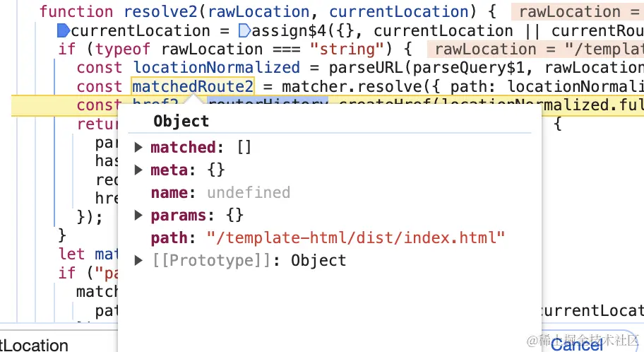Screen dimensions: 644x352
Task: Expand the params property triangle
Action: (138, 216)
